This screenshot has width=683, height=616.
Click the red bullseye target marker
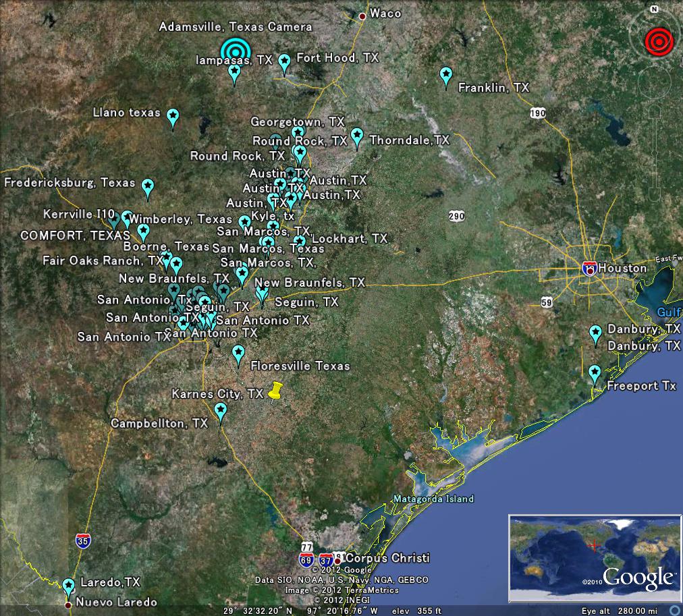tap(658, 41)
